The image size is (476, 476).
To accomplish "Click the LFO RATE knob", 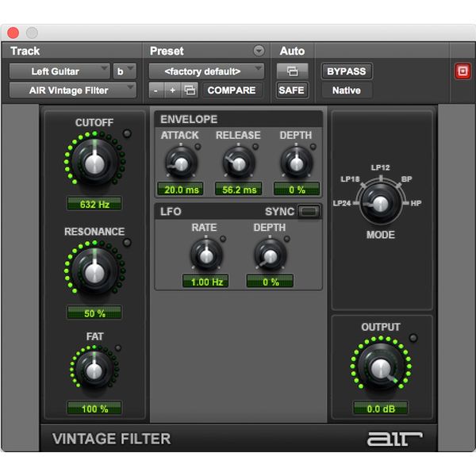I will coord(206,255).
